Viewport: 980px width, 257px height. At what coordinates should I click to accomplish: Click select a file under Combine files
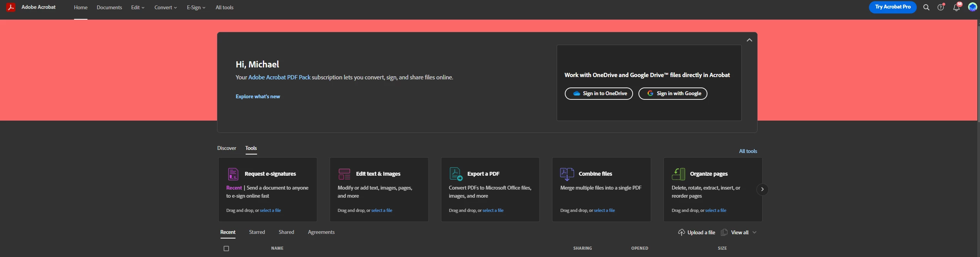pyautogui.click(x=605, y=210)
